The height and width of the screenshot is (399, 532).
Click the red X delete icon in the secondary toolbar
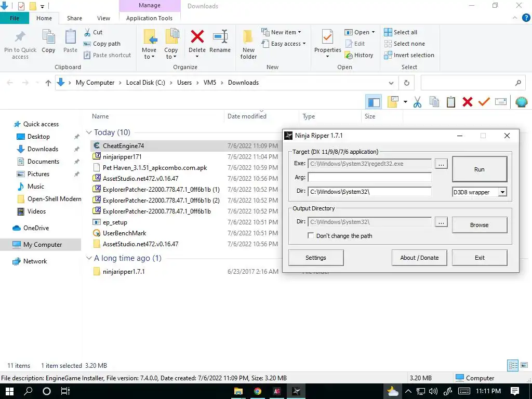click(467, 102)
